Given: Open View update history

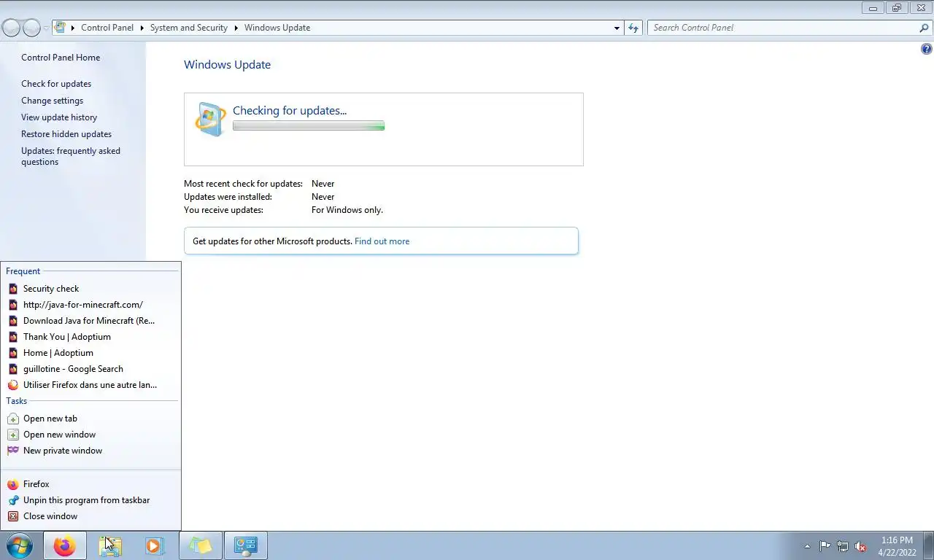Looking at the screenshot, I should coord(59,117).
